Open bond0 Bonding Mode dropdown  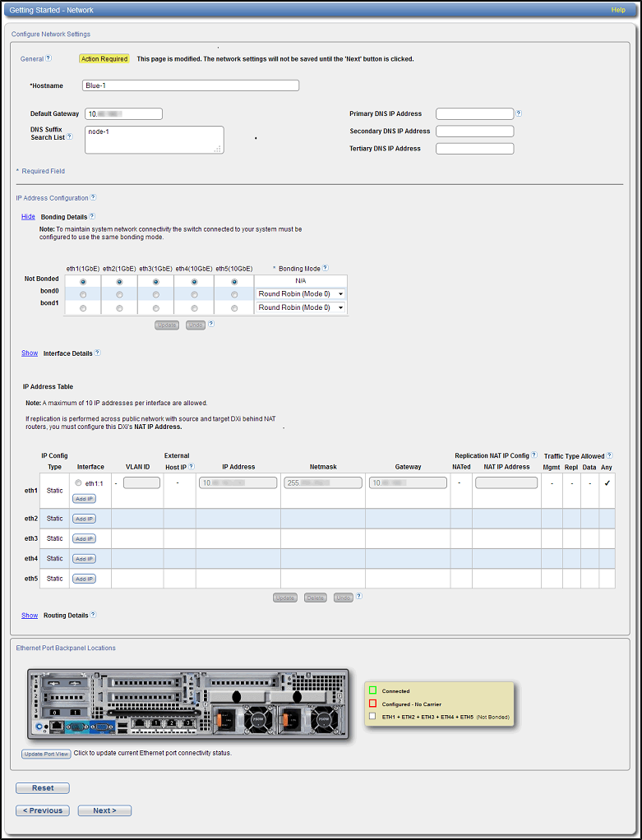(300, 293)
